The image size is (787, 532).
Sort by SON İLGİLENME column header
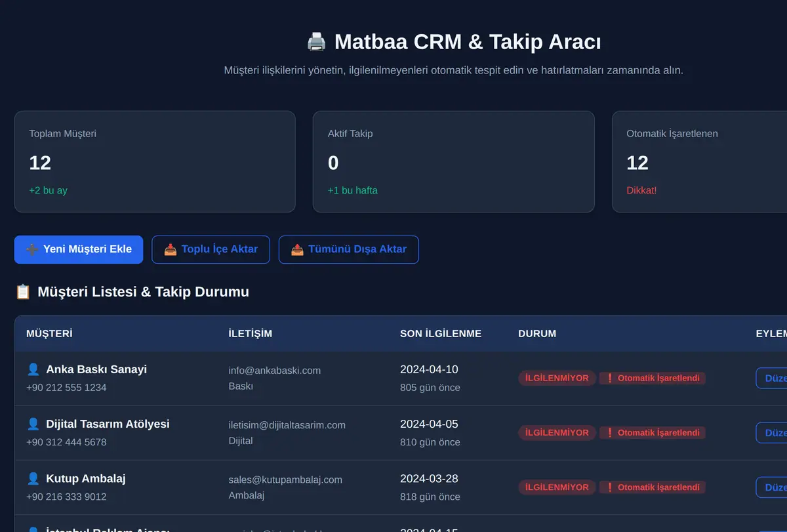(441, 333)
